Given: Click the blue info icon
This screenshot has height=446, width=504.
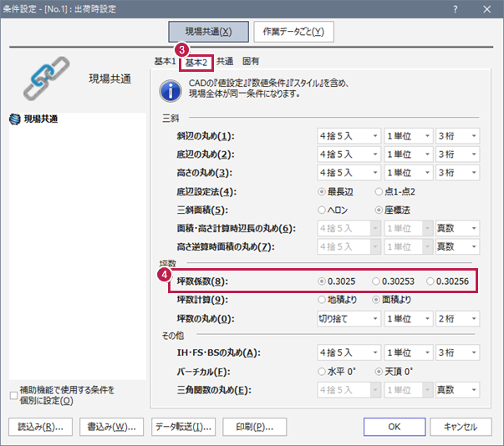Looking at the screenshot, I should [x=170, y=89].
